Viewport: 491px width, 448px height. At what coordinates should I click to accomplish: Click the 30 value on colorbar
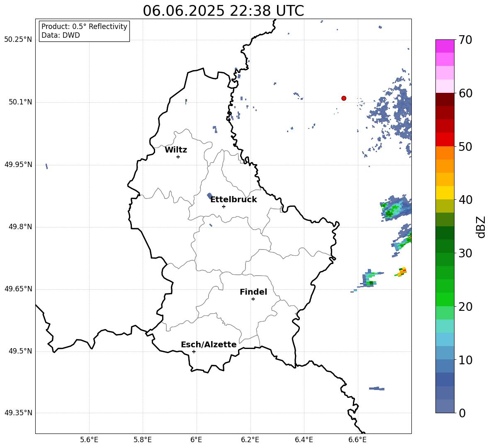[x=465, y=253]
